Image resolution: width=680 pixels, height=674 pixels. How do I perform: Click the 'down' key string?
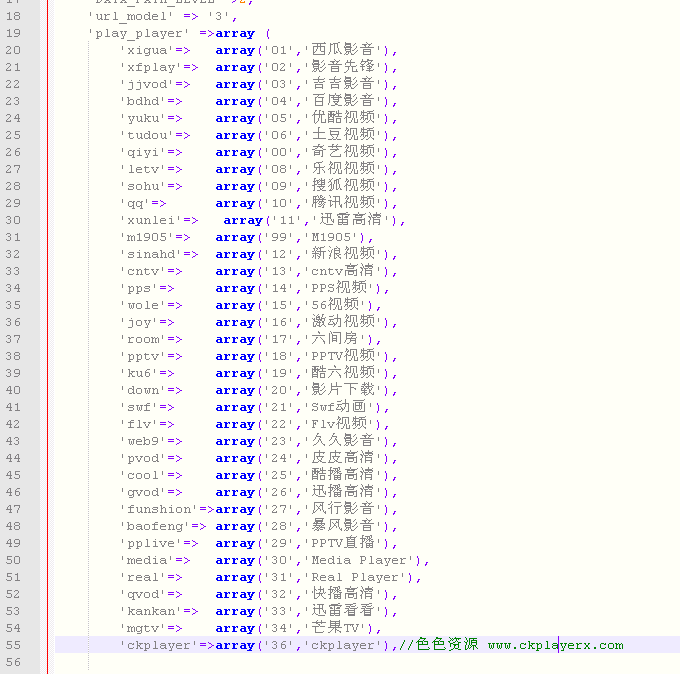click(143, 390)
